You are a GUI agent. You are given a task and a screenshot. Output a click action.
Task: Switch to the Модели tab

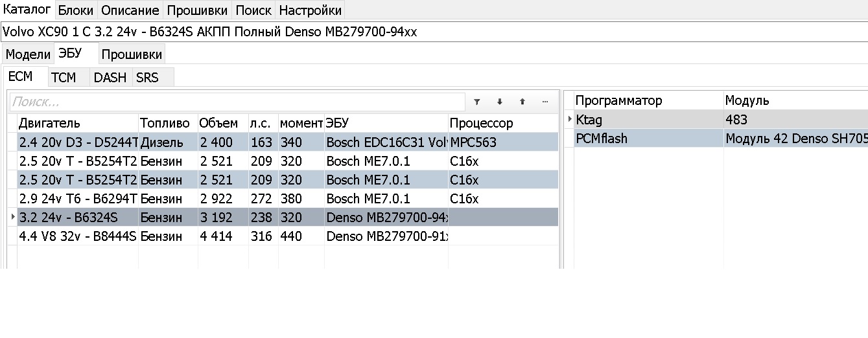click(28, 54)
